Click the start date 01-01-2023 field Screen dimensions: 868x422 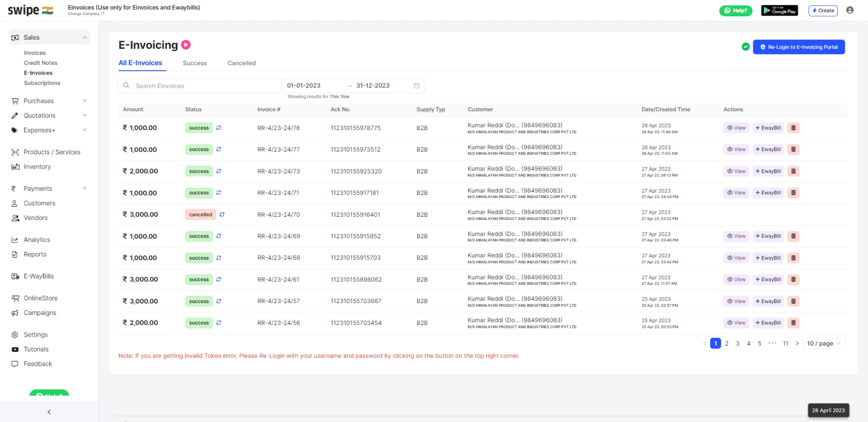tap(304, 86)
